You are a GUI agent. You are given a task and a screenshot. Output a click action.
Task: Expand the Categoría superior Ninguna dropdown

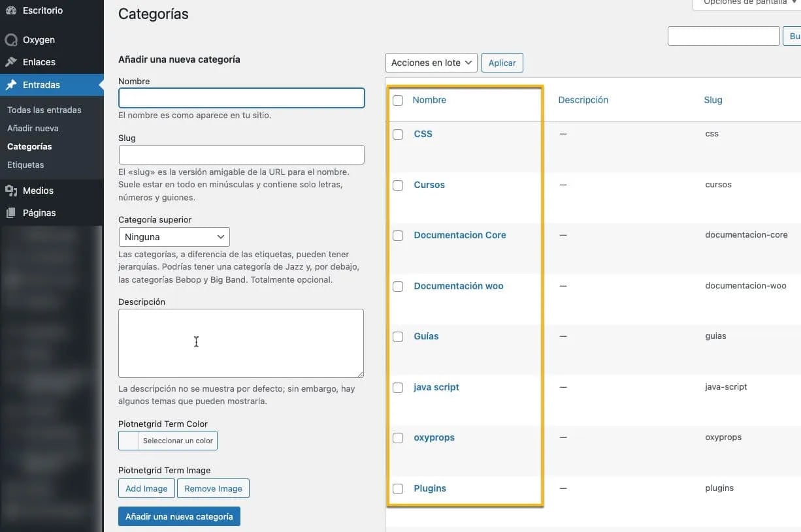(x=174, y=237)
